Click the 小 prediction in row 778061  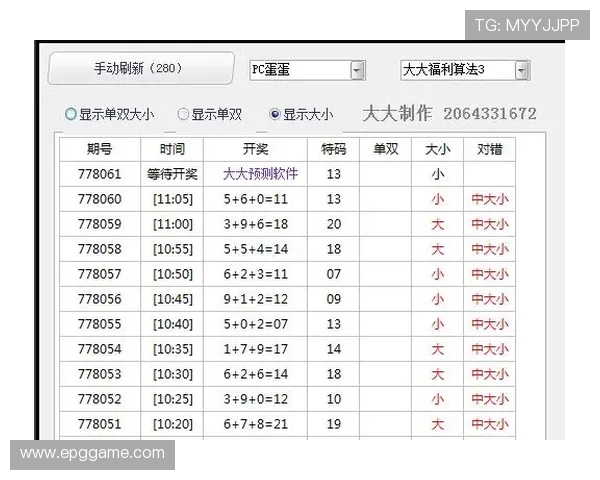[x=437, y=174]
